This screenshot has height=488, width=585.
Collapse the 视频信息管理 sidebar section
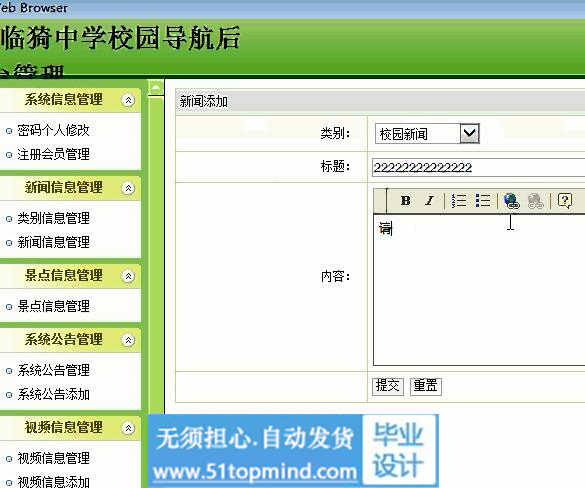128,428
